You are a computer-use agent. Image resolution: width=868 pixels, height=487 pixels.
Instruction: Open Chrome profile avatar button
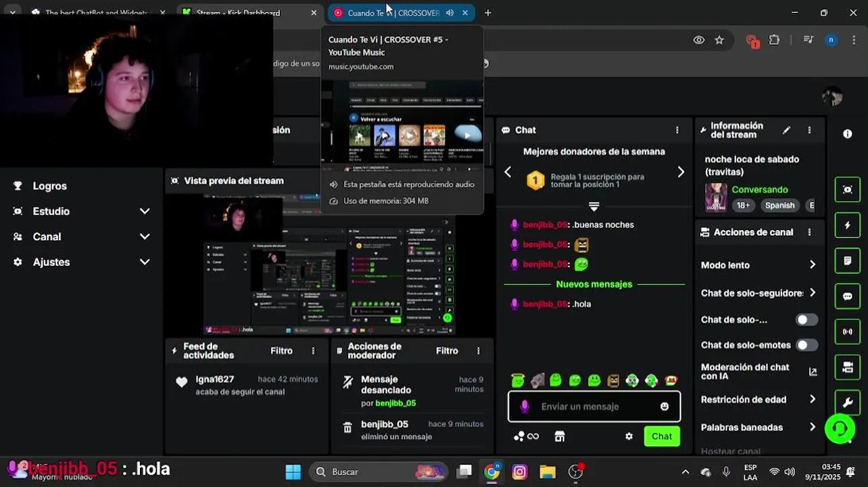point(831,40)
